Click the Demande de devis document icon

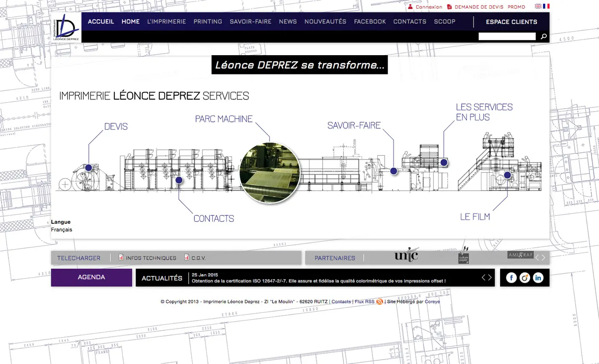(449, 7)
